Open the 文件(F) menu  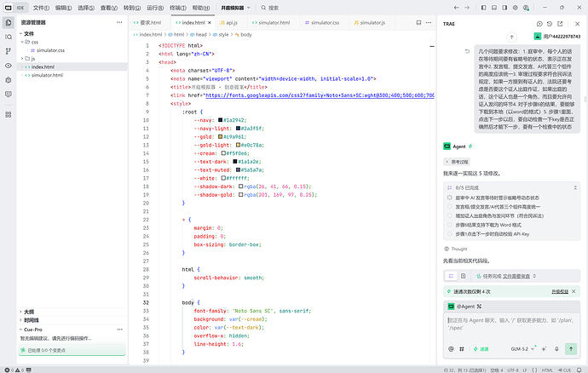tap(41, 8)
